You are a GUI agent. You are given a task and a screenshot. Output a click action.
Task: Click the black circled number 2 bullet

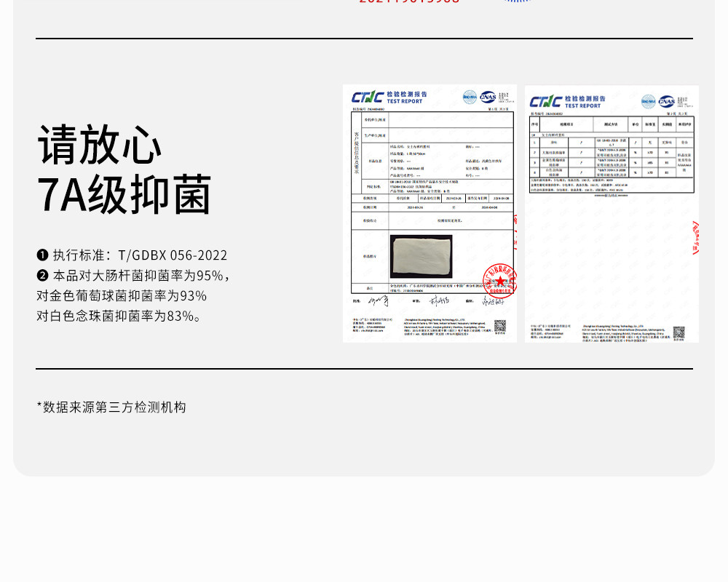[x=43, y=276]
